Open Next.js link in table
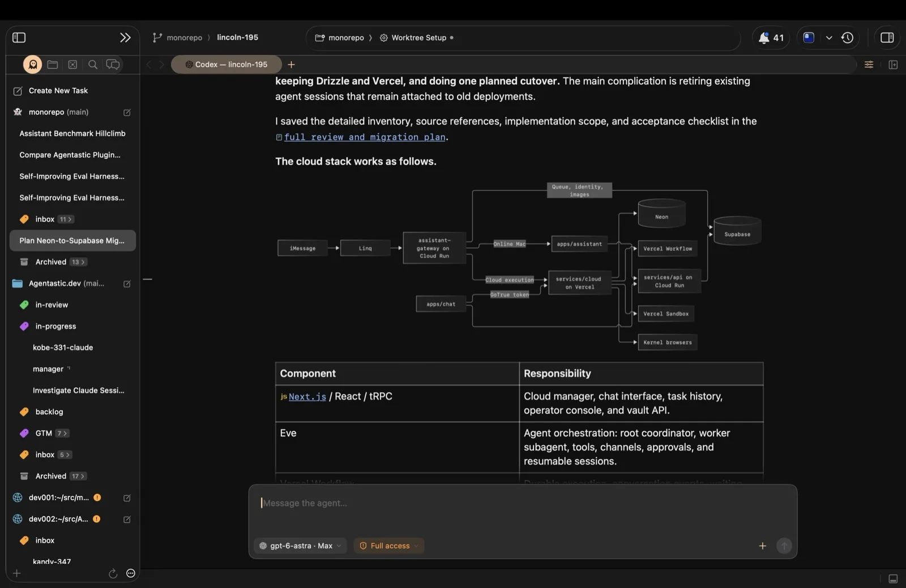Image resolution: width=906 pixels, height=588 pixels. [307, 397]
